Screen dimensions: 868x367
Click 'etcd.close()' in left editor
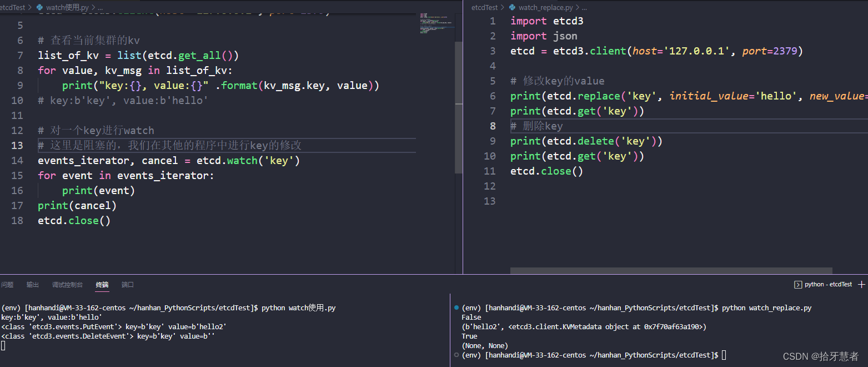point(74,221)
